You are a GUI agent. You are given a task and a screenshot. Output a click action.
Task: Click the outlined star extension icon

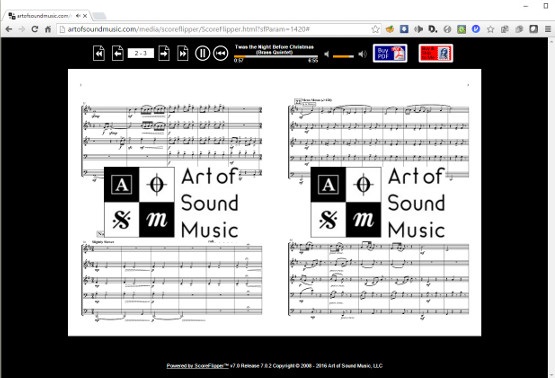[490, 29]
